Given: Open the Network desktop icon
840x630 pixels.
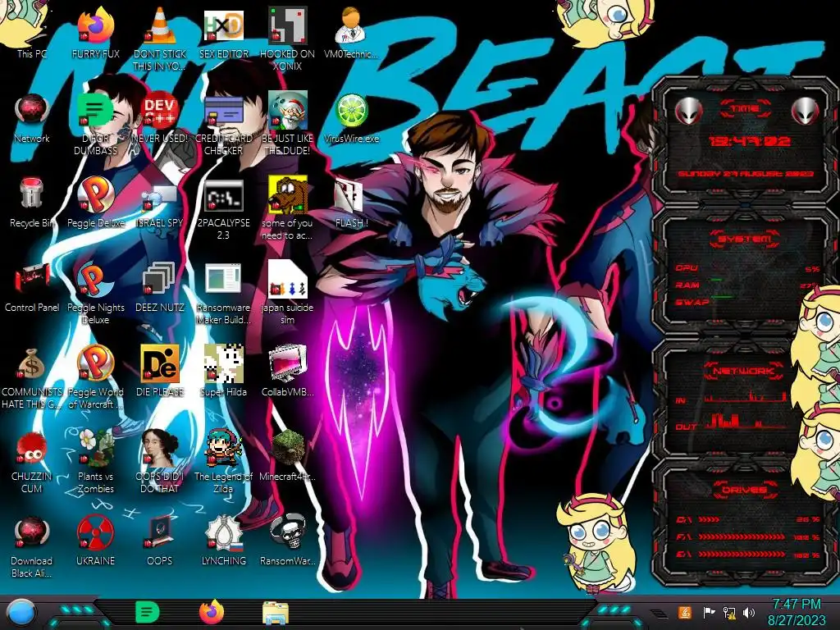Looking at the screenshot, I should [x=32, y=116].
